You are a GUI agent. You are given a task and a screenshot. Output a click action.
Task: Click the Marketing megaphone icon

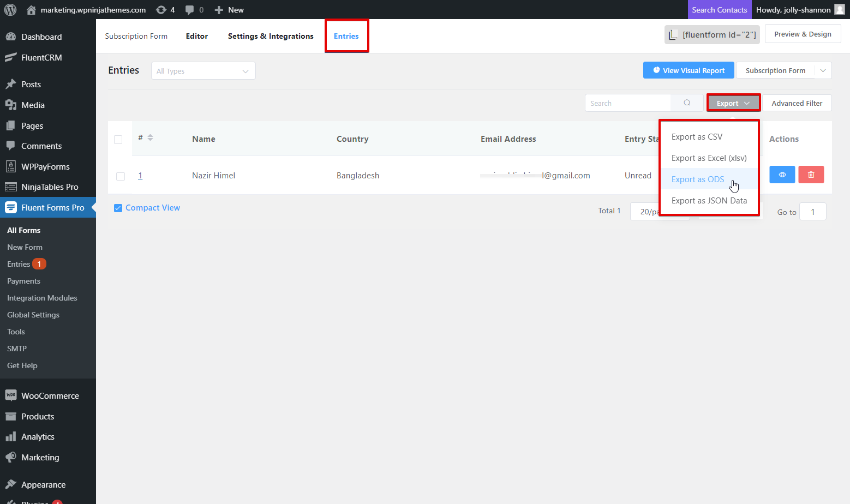point(10,457)
